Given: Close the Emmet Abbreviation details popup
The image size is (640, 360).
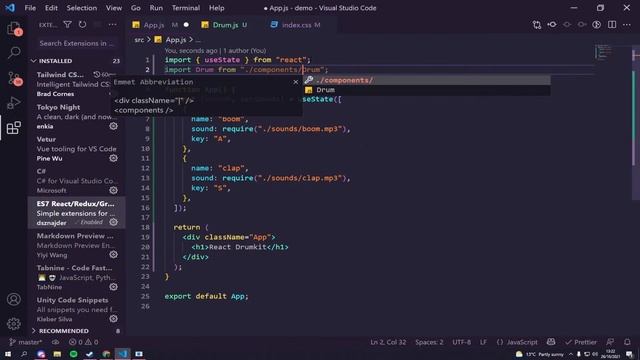Looking at the screenshot, I should coord(296,82).
